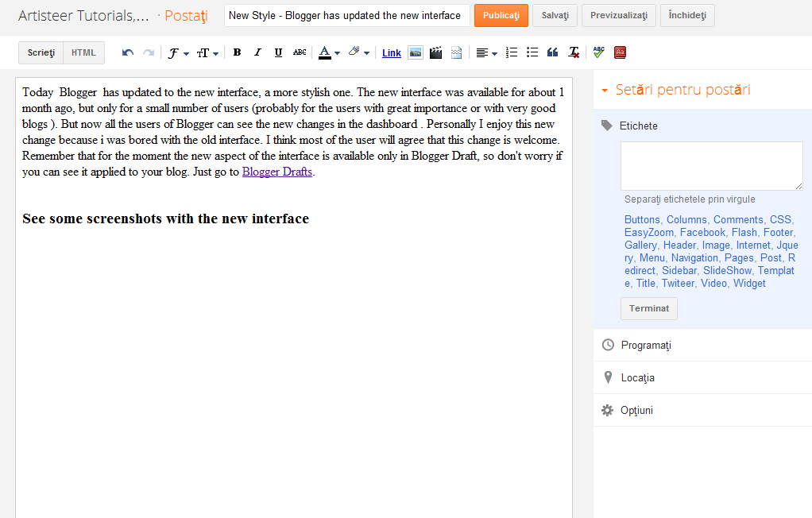Insert an image into post

coord(416,52)
